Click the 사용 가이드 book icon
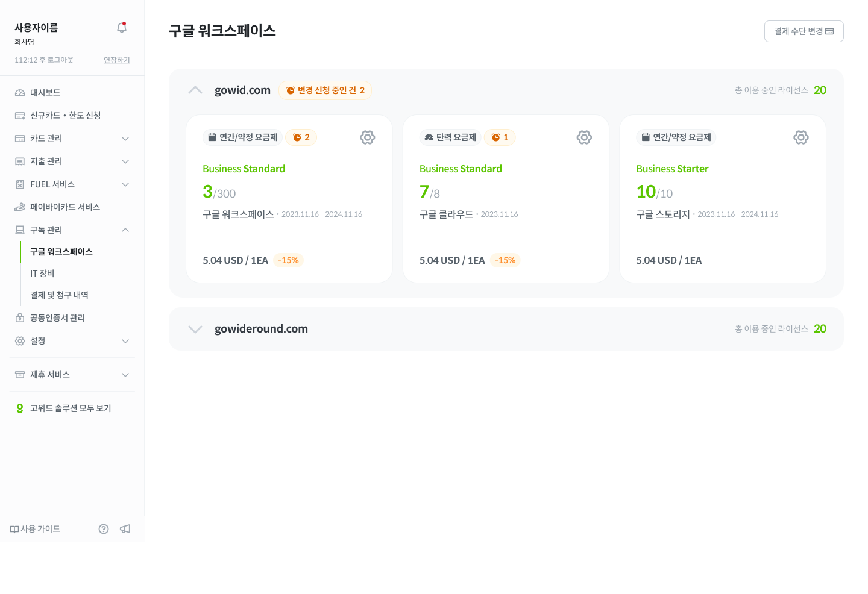This screenshot has height=594, width=868. coord(14,530)
